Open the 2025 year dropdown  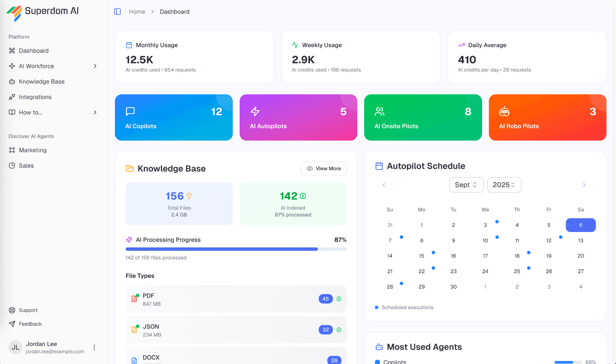click(x=504, y=185)
